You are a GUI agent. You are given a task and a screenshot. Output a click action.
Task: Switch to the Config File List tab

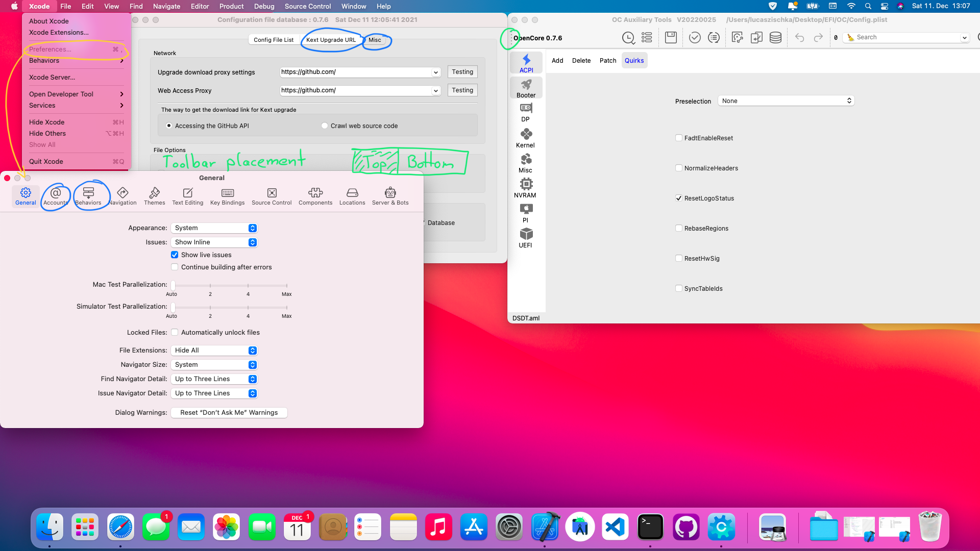(x=274, y=40)
